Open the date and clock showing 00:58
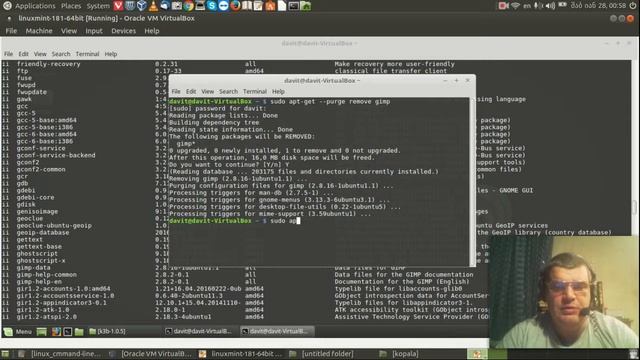Viewport: 640px width, 360px height. [598, 6]
